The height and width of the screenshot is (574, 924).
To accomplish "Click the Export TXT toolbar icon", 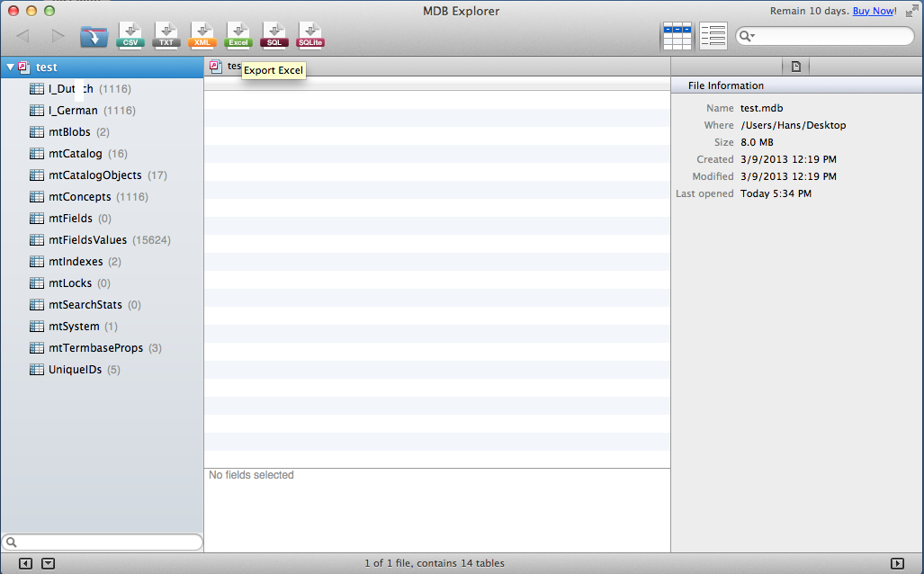I will [x=166, y=35].
